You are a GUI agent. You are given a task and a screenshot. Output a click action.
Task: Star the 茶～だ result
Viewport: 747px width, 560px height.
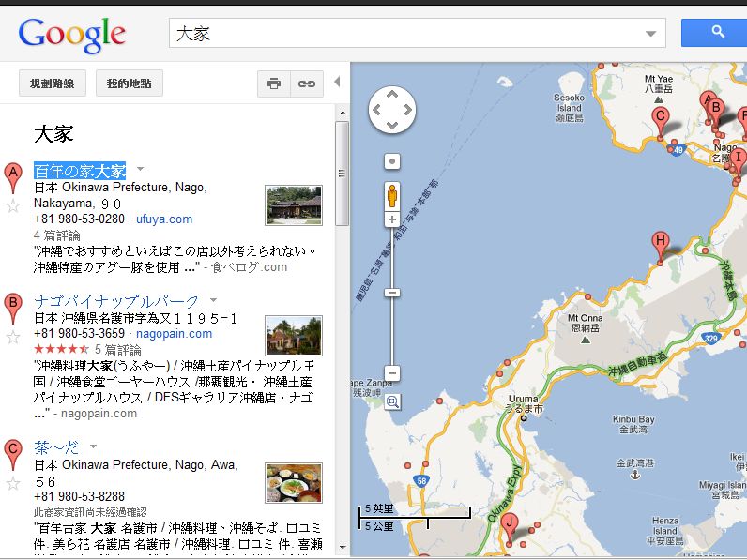(13, 484)
